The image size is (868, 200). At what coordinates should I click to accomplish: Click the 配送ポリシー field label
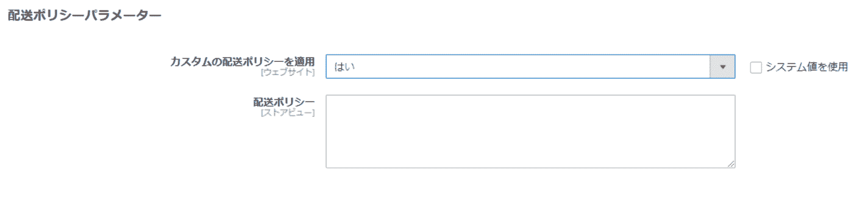[284, 102]
